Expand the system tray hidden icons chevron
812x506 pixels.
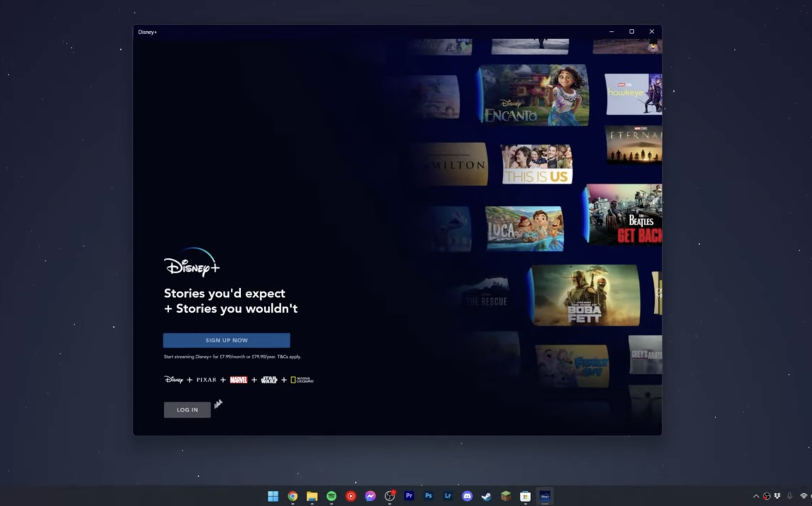pos(756,496)
